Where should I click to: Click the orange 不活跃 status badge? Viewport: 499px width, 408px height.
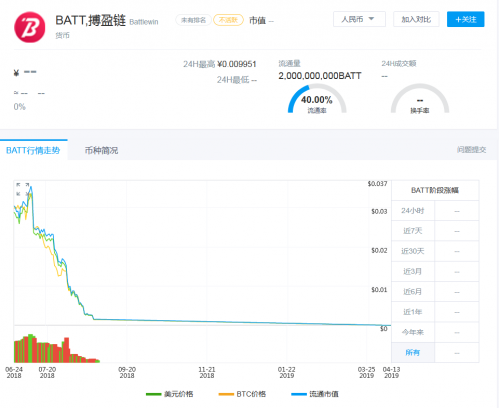(228, 20)
